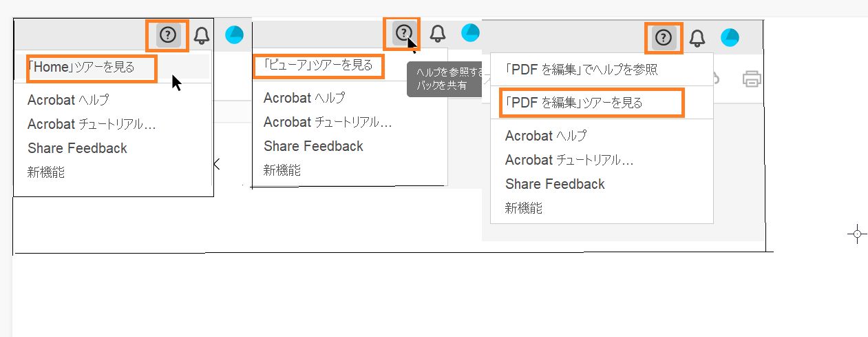Click the help icon above the PDF を編集 menu
Viewport: 868px width, 337px height.
click(x=664, y=37)
